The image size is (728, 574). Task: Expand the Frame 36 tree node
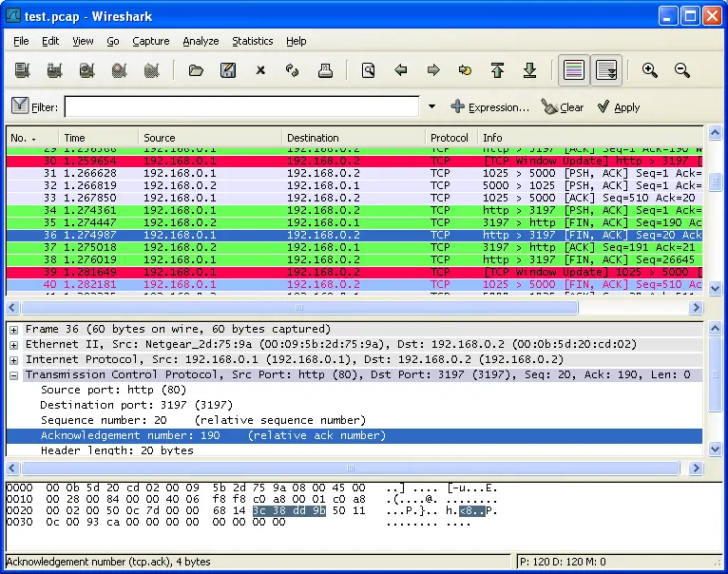pyautogui.click(x=14, y=329)
